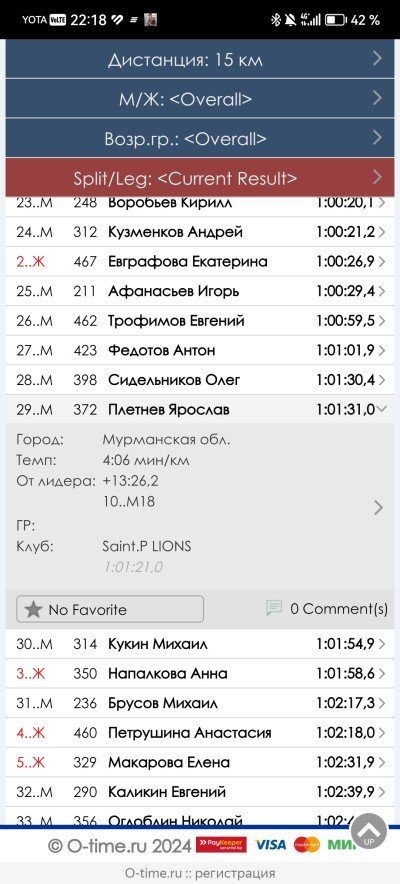Open details arrow in Плетнев's expanded panel
The width and height of the screenshot is (400, 884).
(x=378, y=507)
